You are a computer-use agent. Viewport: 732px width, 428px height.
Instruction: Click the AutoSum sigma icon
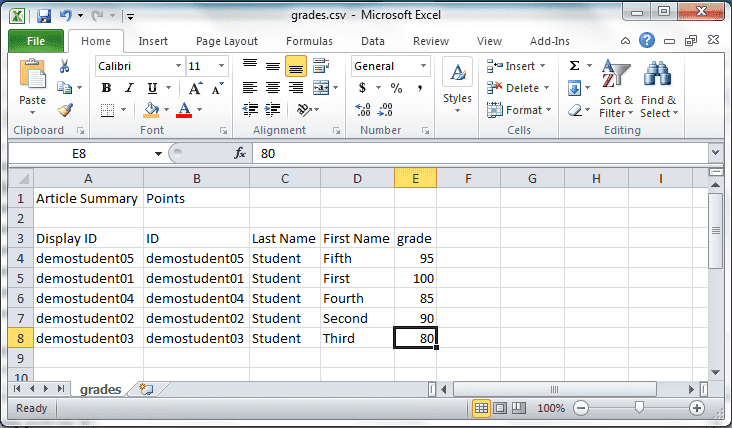point(575,66)
